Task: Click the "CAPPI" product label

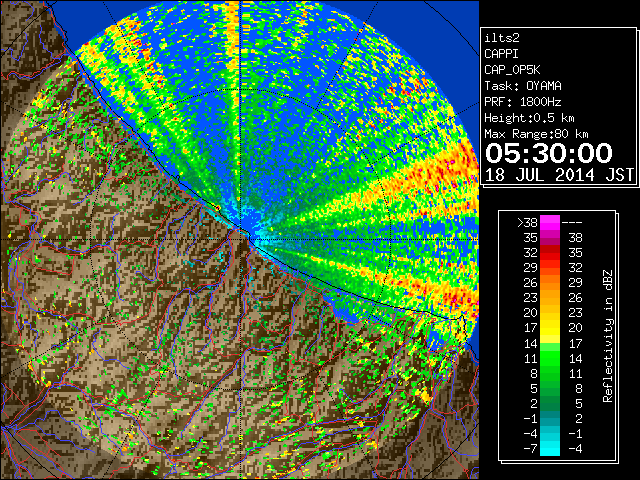Action: tap(501, 54)
